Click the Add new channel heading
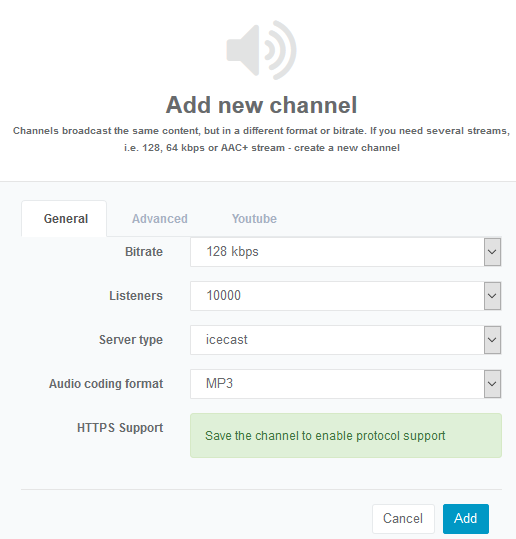Viewport: 516px width, 539px height. pos(261,105)
